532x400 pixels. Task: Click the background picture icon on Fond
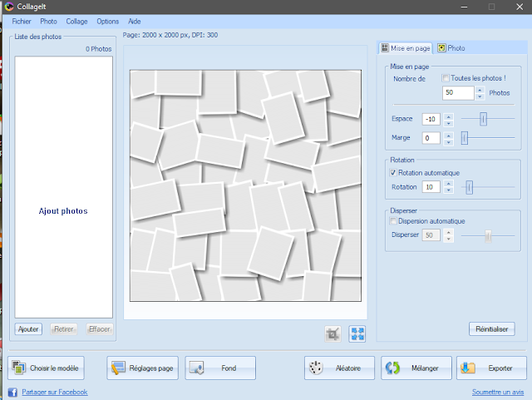[x=197, y=368]
